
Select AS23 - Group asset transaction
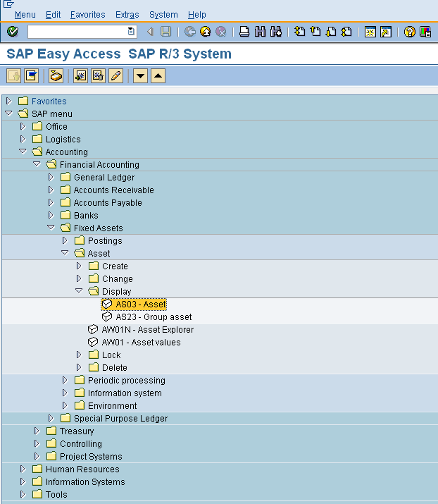click(154, 316)
